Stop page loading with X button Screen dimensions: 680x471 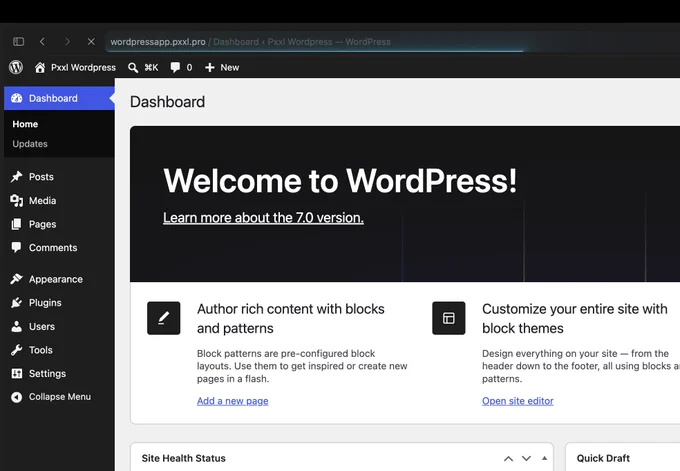[x=91, y=42]
